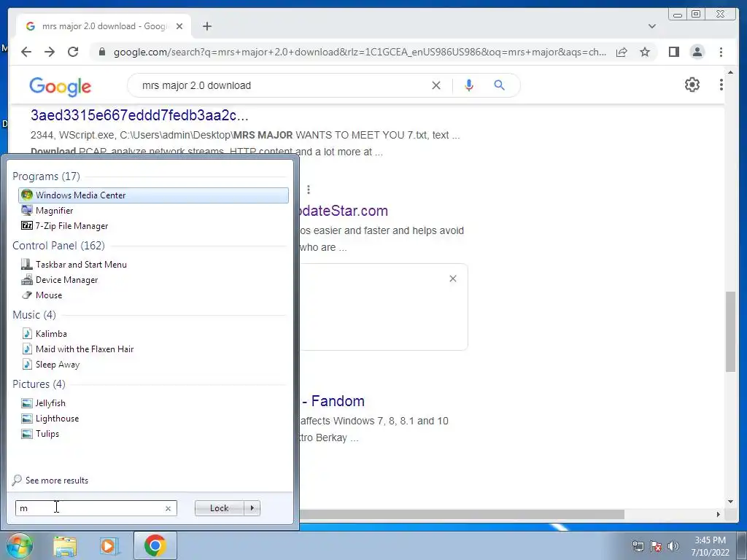Screen dimensions: 747x560
Task: Go forward in Chrome
Action: (50, 52)
